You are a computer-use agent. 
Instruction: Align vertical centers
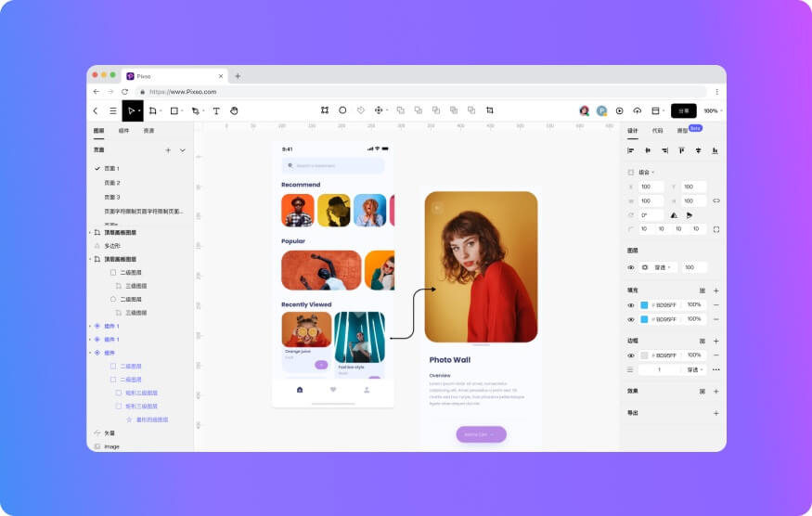click(699, 150)
